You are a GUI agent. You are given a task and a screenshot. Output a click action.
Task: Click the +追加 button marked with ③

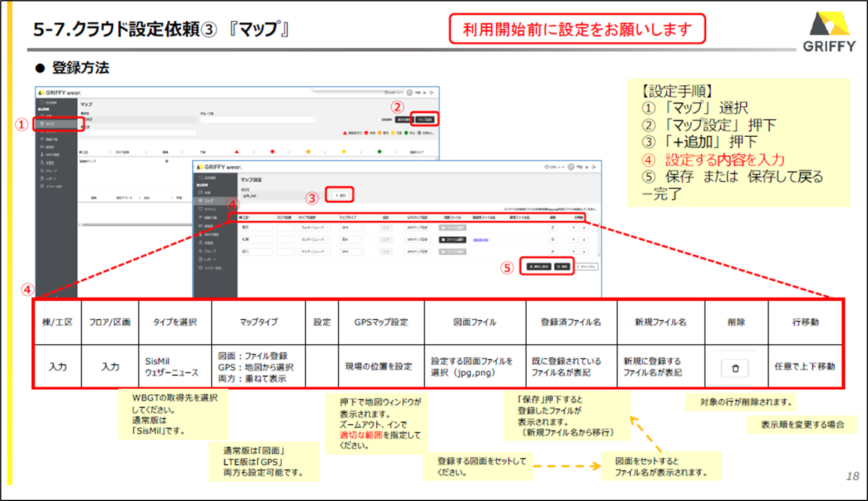340,195
